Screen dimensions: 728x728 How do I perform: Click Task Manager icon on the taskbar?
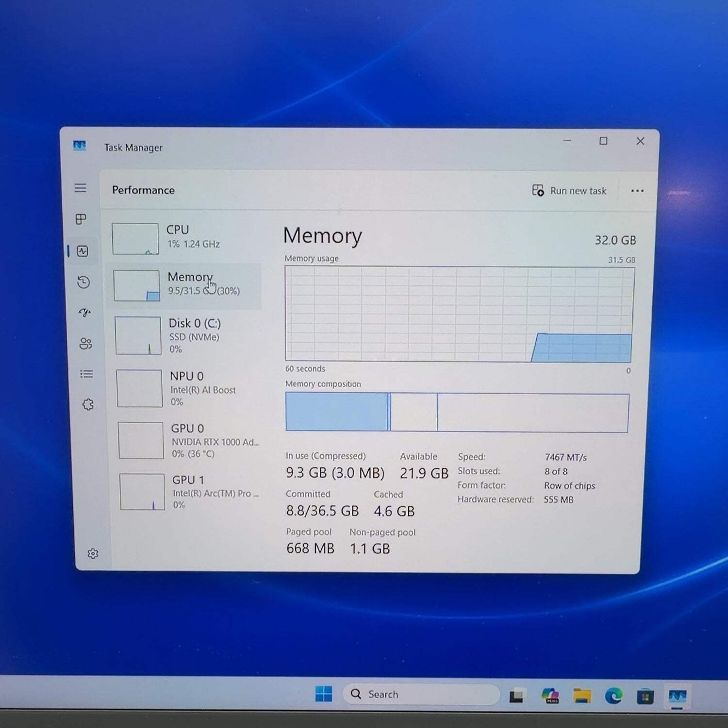click(678, 697)
